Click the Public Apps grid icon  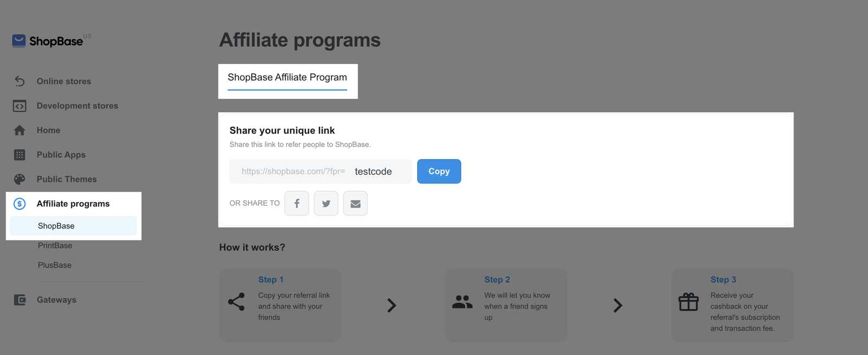click(20, 155)
